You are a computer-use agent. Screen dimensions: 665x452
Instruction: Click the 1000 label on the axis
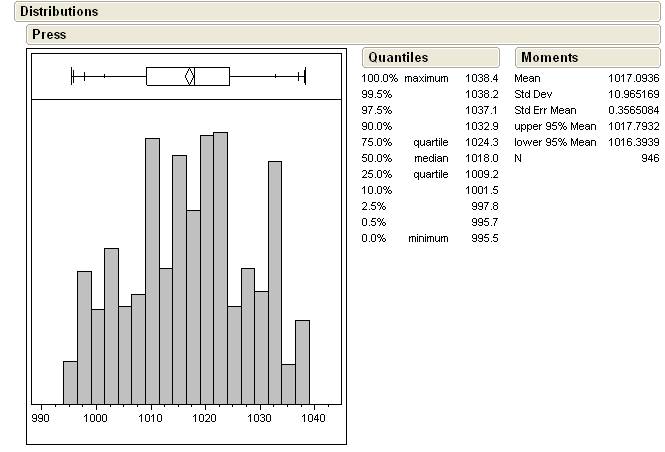tap(96, 420)
